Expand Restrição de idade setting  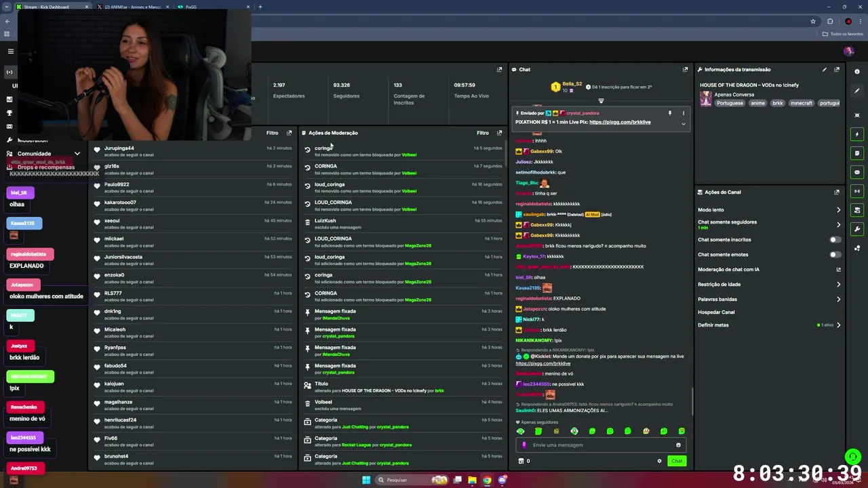coord(769,284)
